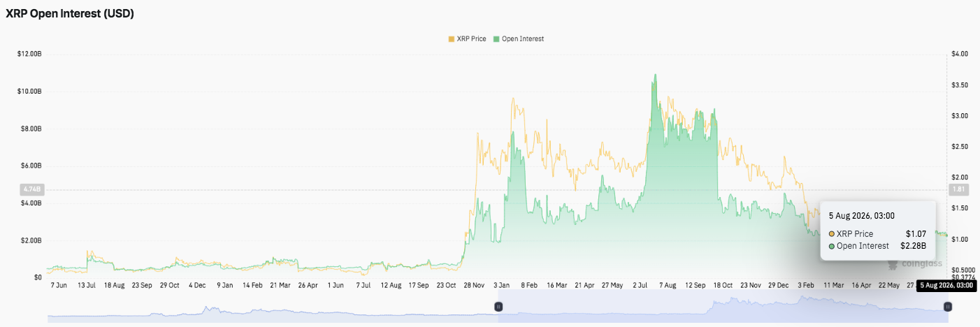This screenshot has width=980, height=327.
Task: Click the "$6.00B" left axis label
Action: coord(31,166)
